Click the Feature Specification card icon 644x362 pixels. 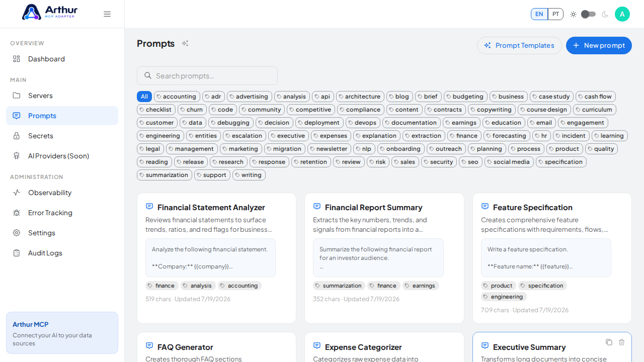(x=485, y=207)
